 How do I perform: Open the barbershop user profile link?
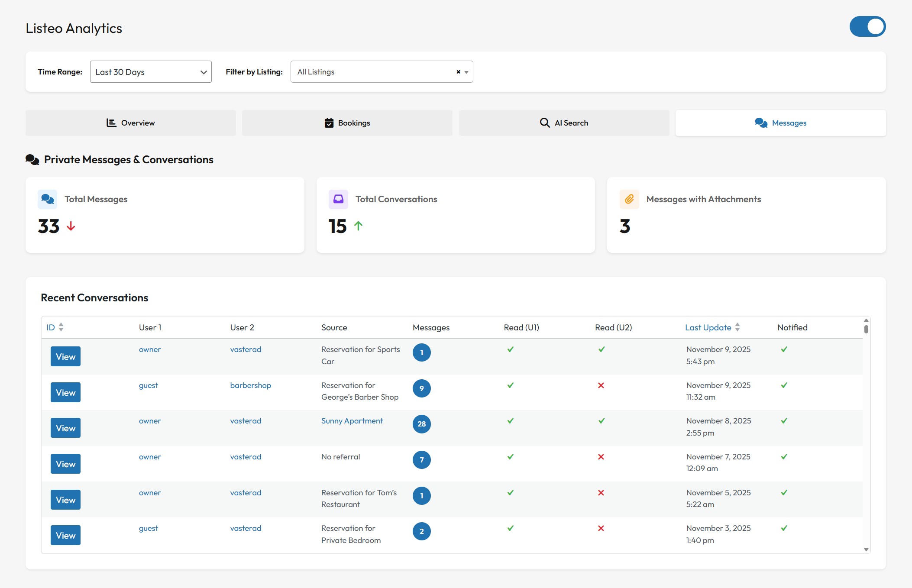pyautogui.click(x=250, y=385)
